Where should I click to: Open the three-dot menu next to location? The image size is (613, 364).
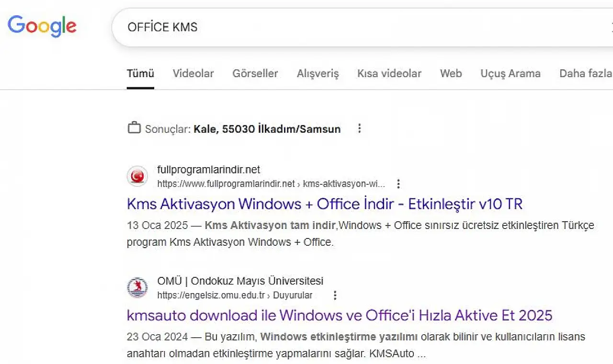tap(360, 128)
